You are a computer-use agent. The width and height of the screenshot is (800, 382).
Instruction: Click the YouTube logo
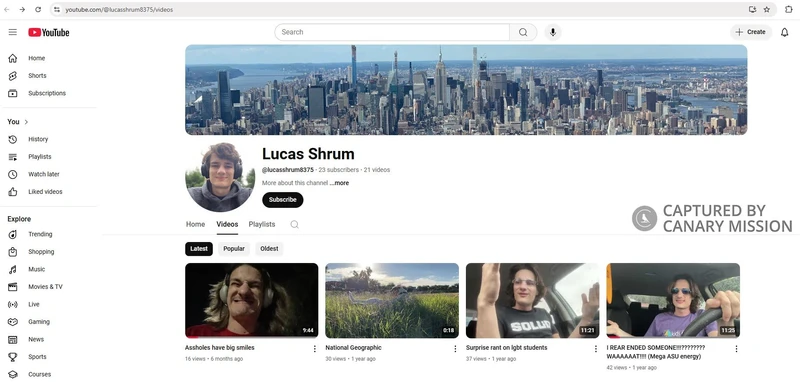pyautogui.click(x=49, y=33)
